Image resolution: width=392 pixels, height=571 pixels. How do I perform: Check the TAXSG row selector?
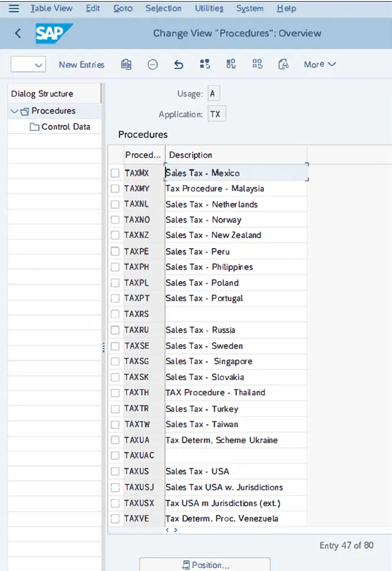point(116,362)
